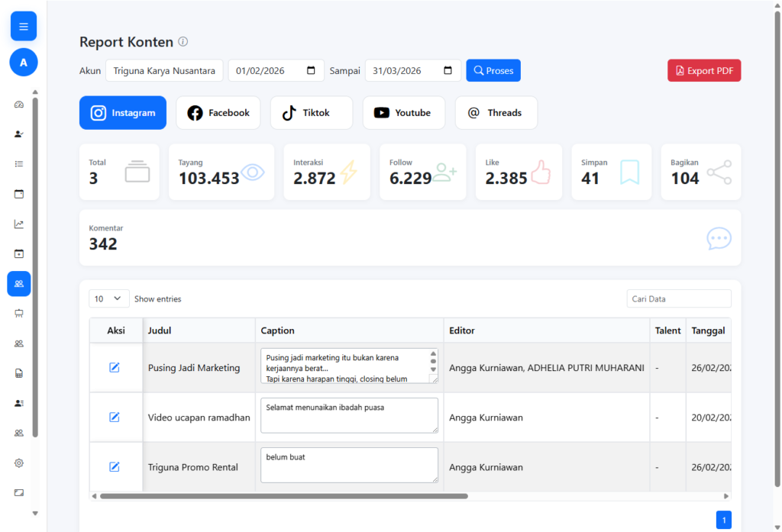Click the Cari Data search field
This screenshot has width=782, height=532.
click(x=678, y=299)
